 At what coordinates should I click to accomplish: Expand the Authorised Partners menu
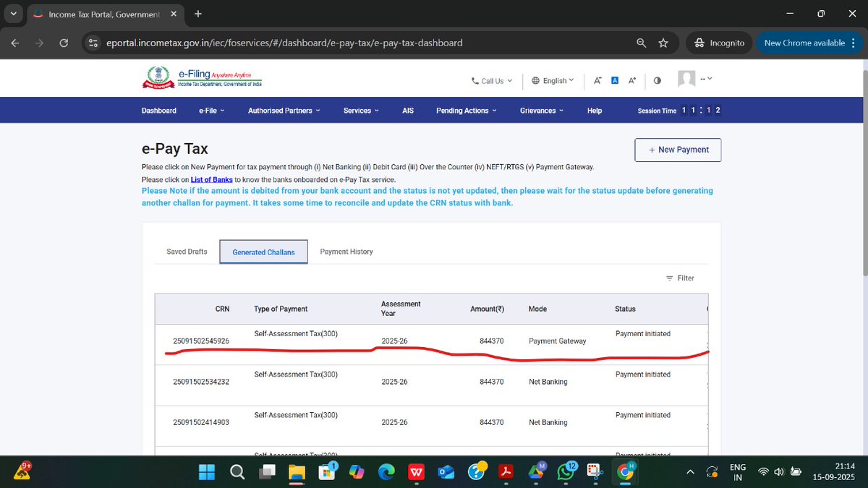coord(284,111)
